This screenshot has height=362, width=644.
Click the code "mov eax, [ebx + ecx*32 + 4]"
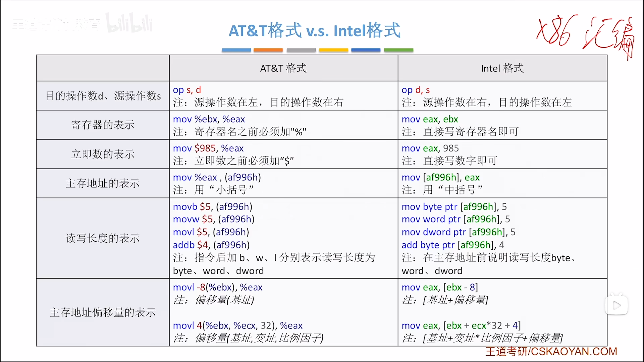tap(461, 325)
